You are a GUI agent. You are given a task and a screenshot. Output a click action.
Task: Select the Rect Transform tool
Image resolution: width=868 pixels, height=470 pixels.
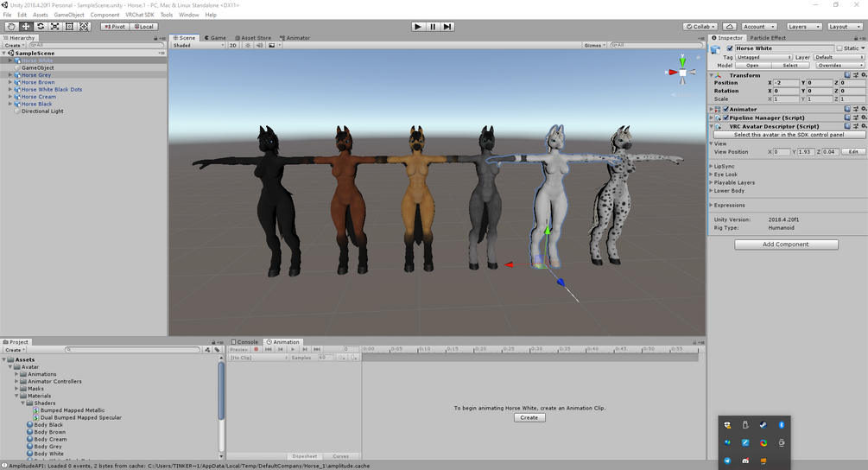click(x=69, y=27)
